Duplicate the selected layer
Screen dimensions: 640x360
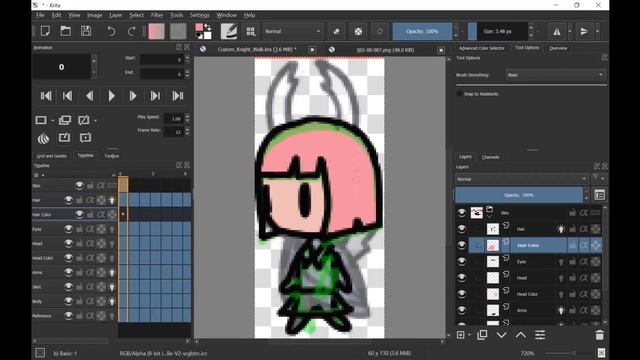tap(482, 335)
